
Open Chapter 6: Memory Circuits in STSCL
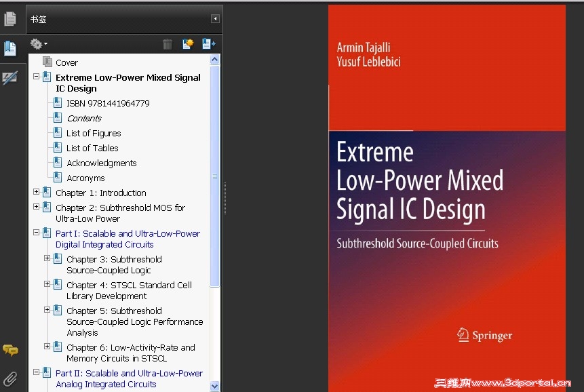point(131,353)
